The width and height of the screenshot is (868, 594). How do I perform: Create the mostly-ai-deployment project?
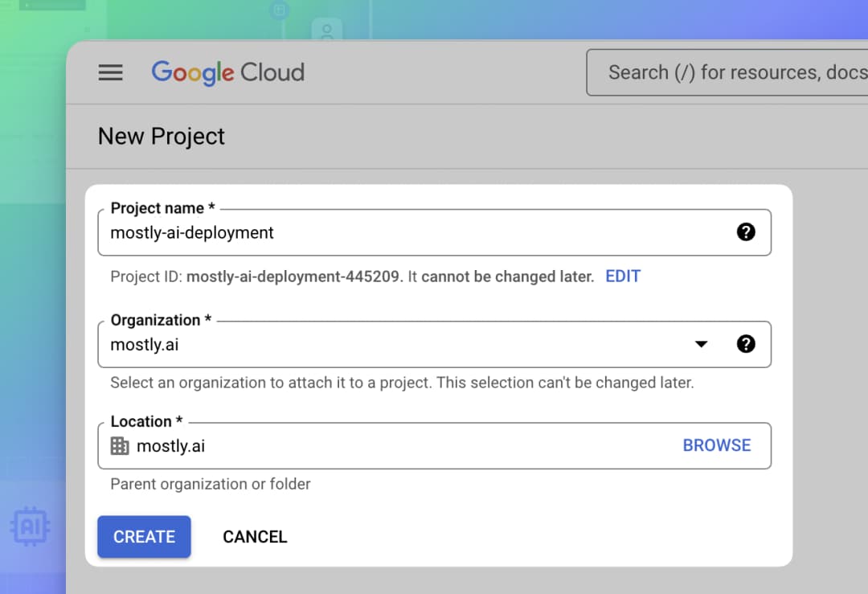[144, 537]
